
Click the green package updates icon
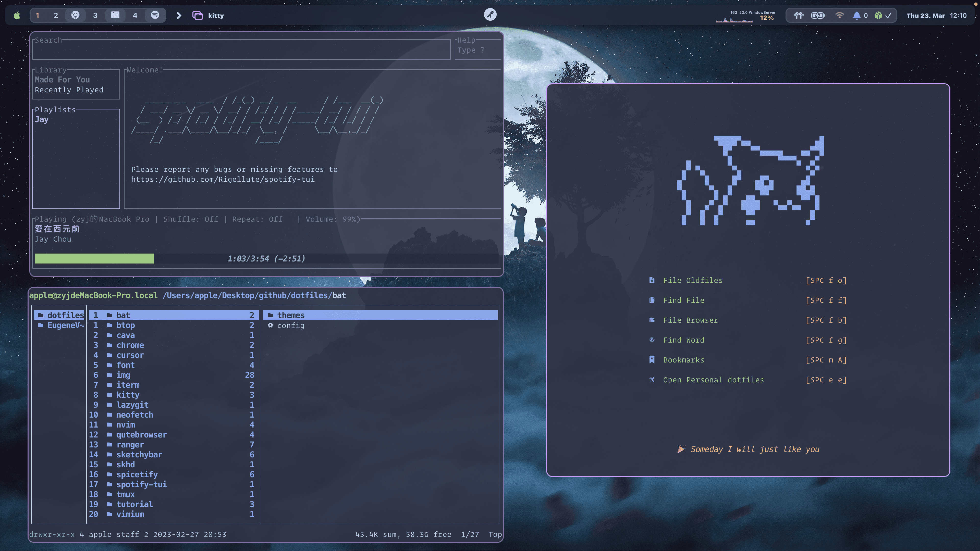point(878,16)
